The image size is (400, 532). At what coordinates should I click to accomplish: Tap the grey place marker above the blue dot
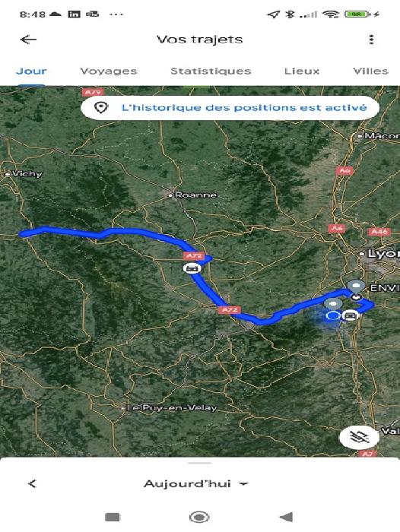pos(333,304)
